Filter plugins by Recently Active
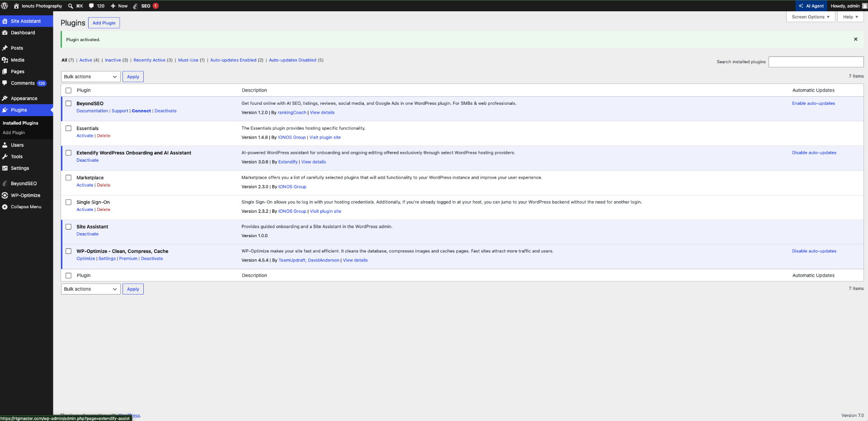 (149, 60)
